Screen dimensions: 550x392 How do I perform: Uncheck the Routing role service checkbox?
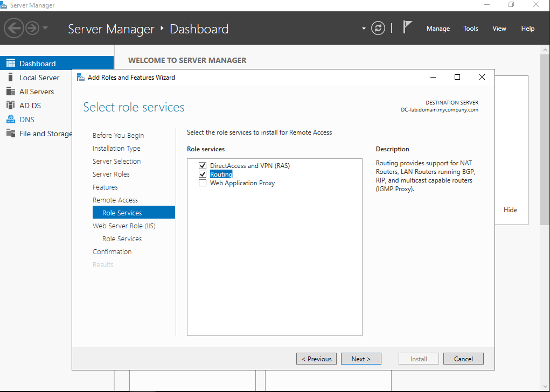coord(203,174)
